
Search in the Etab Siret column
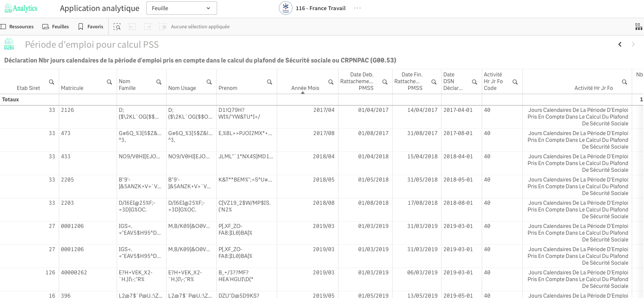[52, 82]
